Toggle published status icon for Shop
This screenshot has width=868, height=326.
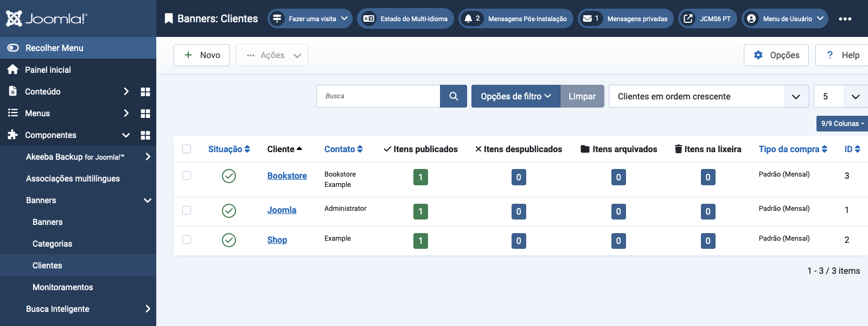(x=229, y=240)
